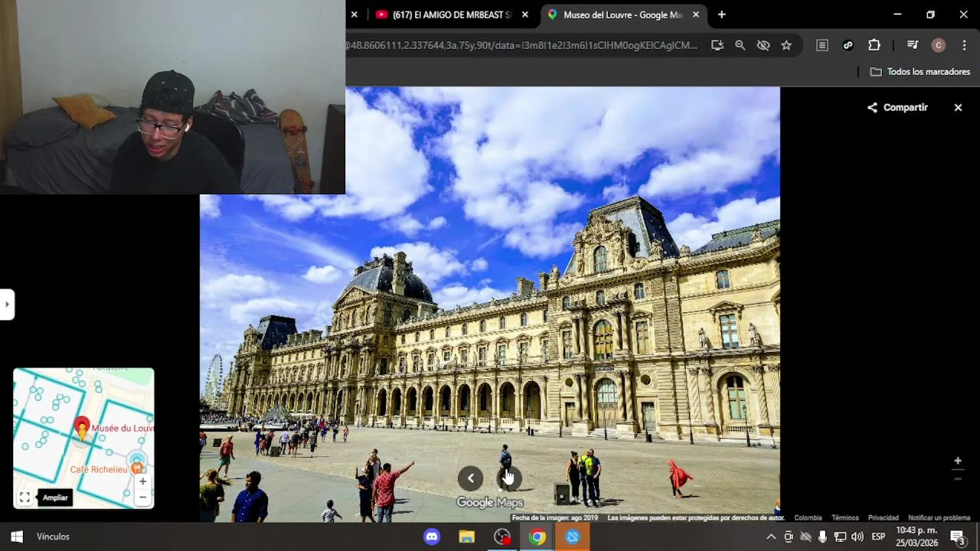This screenshot has height=551, width=980.
Task: Open reading mode side panel icon
Action: click(822, 45)
